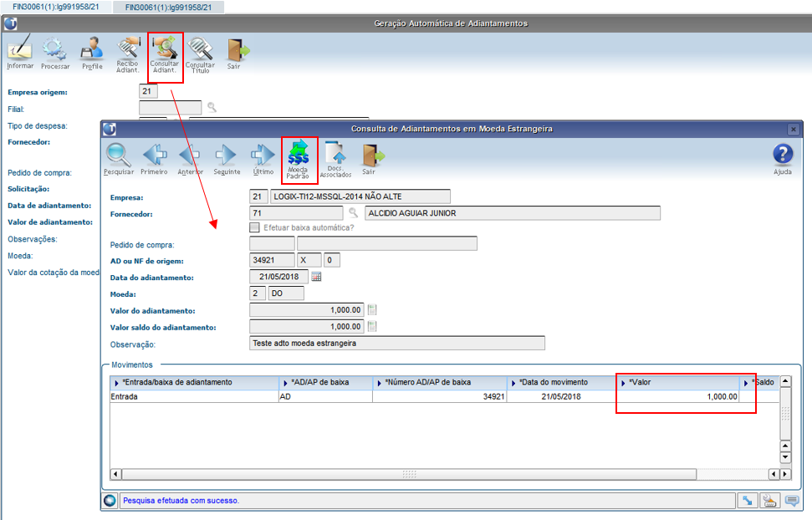
Task: Click Pedido de compra first field
Action: pos(272,243)
